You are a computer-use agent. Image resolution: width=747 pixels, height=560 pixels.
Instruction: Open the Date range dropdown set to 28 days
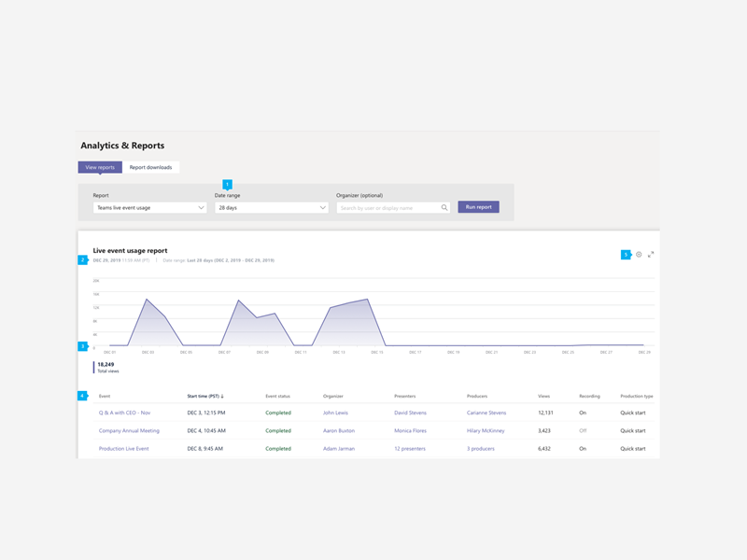click(x=271, y=208)
